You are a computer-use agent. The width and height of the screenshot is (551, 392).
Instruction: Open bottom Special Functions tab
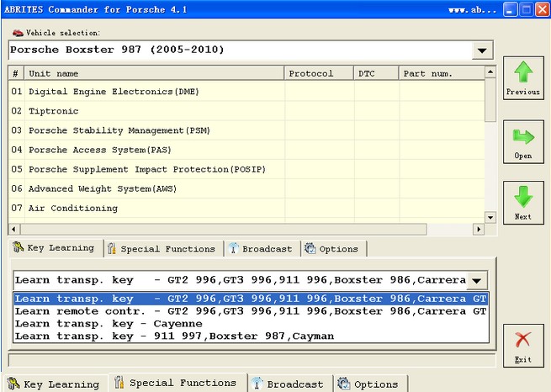pyautogui.click(x=176, y=383)
